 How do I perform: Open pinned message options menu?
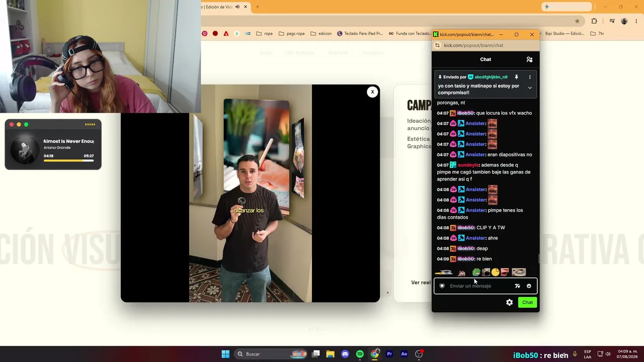pyautogui.click(x=530, y=77)
